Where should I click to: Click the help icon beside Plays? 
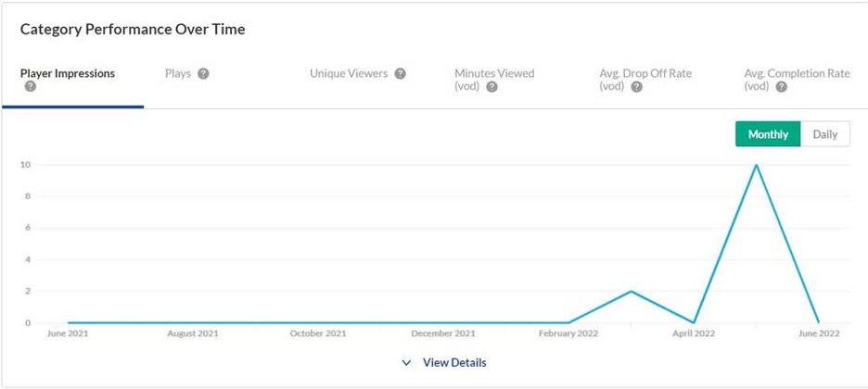pos(203,74)
